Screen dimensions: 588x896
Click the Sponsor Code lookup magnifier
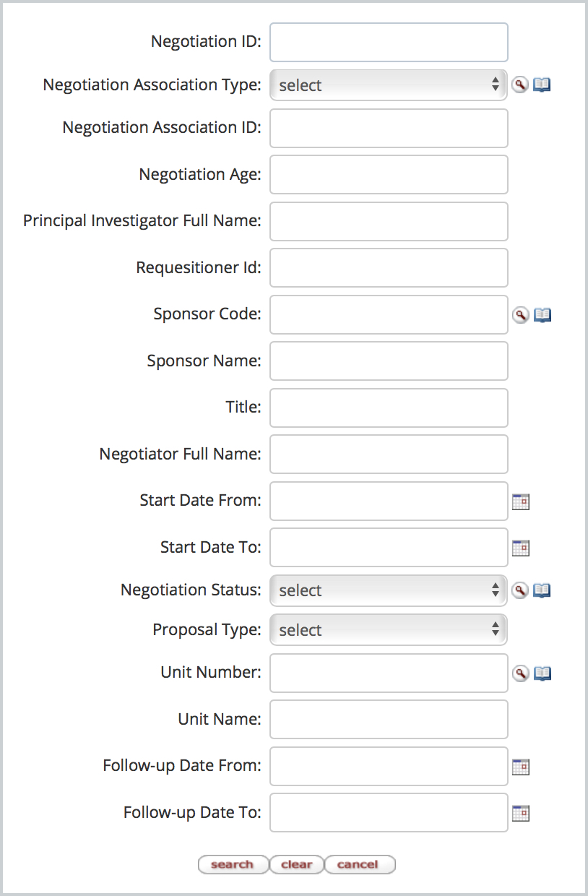coord(519,314)
